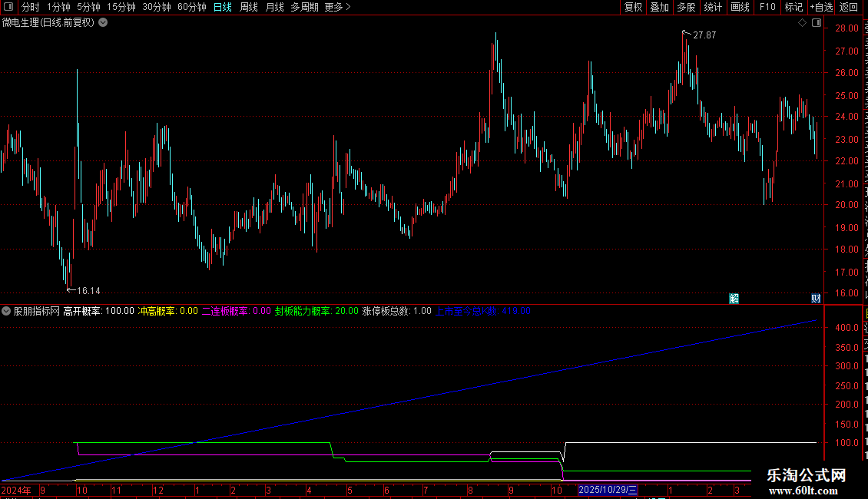Select the 60分钟 period
Image resolution: width=868 pixels, height=499 pixels.
pos(192,7)
